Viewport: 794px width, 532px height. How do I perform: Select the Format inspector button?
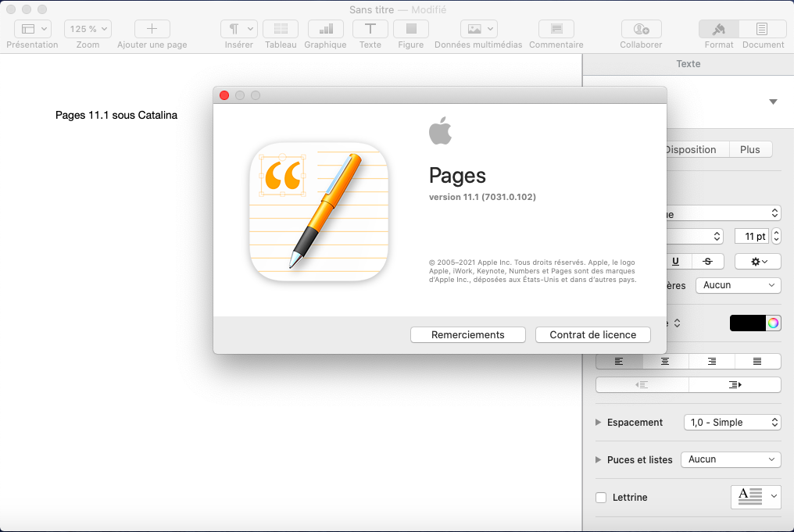click(x=719, y=29)
